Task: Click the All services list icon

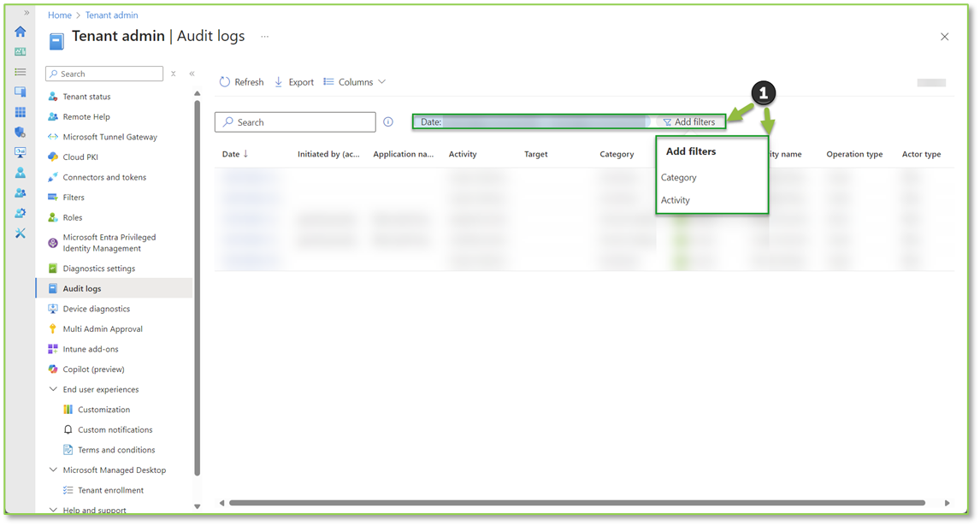Action: (x=21, y=72)
